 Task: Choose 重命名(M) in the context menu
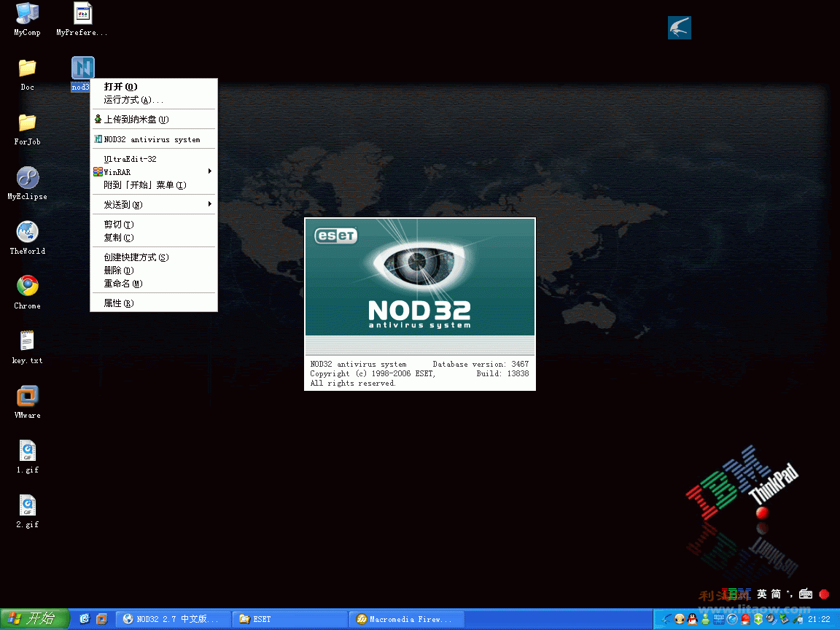point(154,284)
